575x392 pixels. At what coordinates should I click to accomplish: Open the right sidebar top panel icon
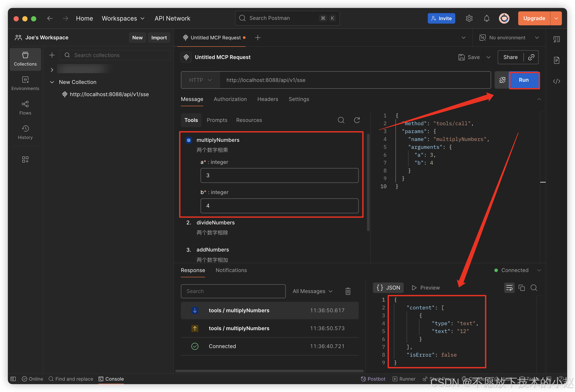[556, 39]
